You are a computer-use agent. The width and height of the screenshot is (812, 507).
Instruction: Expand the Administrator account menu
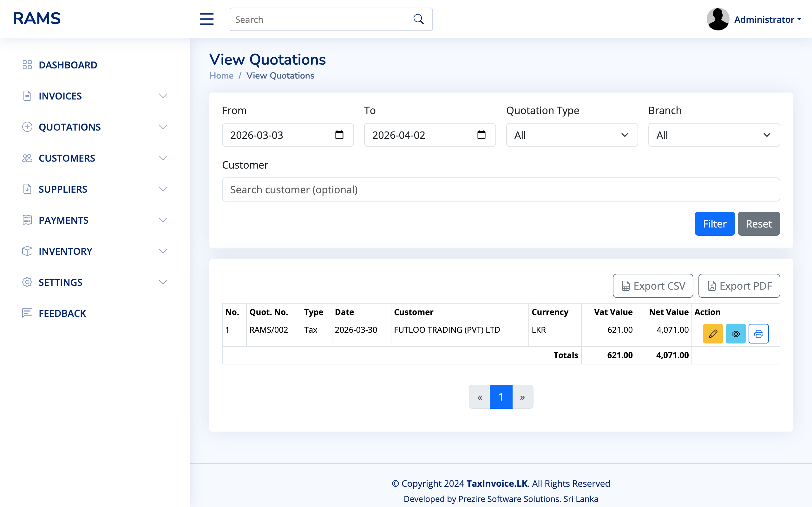(x=768, y=19)
